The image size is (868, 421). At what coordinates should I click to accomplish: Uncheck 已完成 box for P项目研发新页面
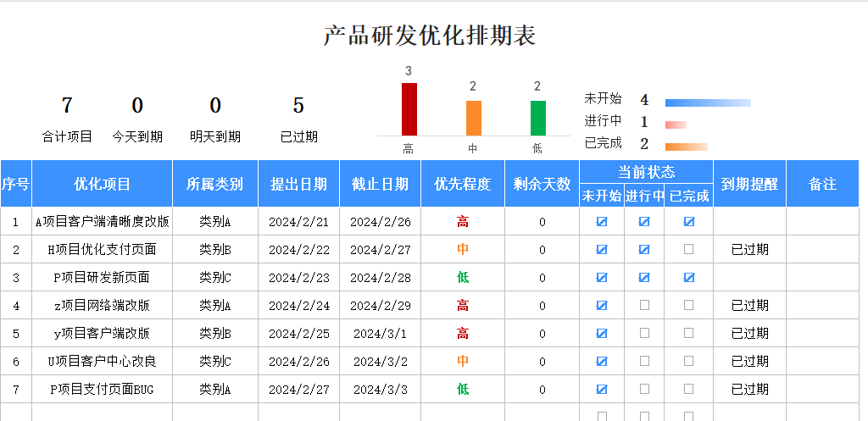coord(688,277)
